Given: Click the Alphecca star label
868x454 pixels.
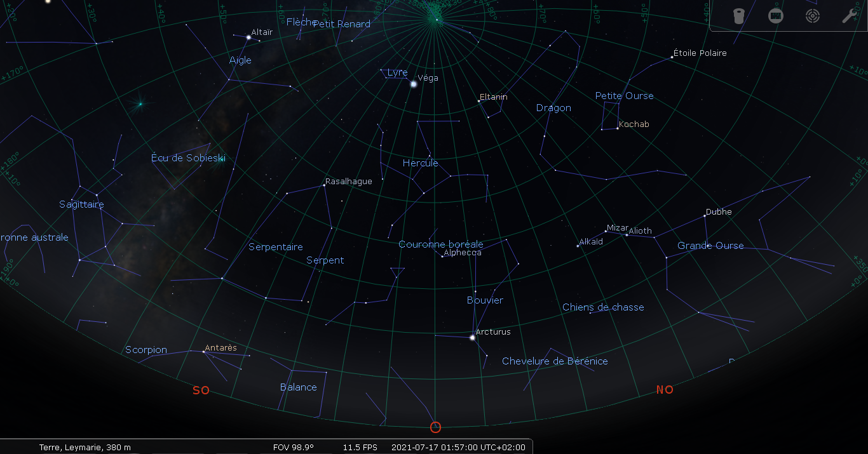Looking at the screenshot, I should tap(463, 253).
